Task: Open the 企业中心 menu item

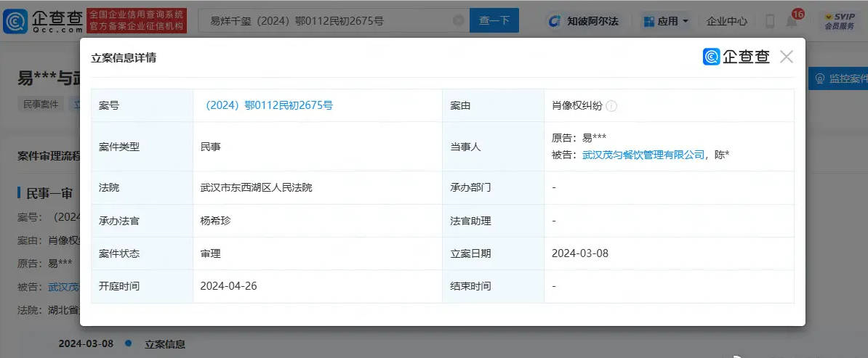Action: tap(726, 21)
